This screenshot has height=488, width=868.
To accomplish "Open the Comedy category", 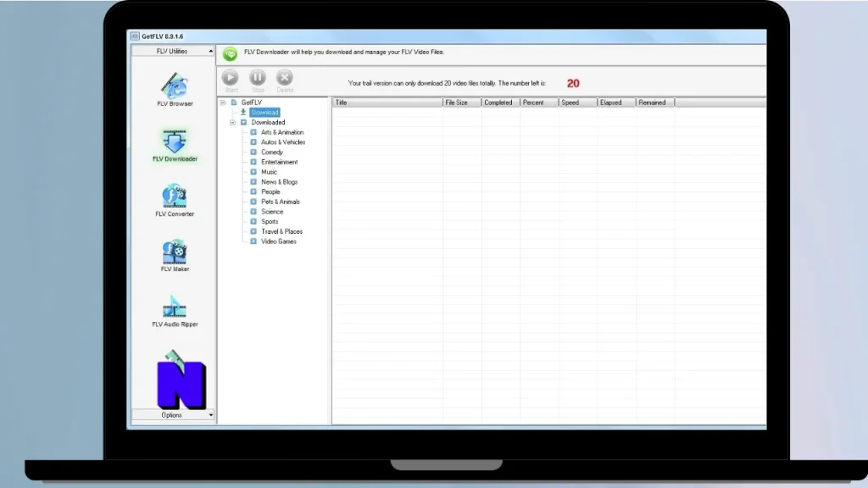I will (272, 152).
